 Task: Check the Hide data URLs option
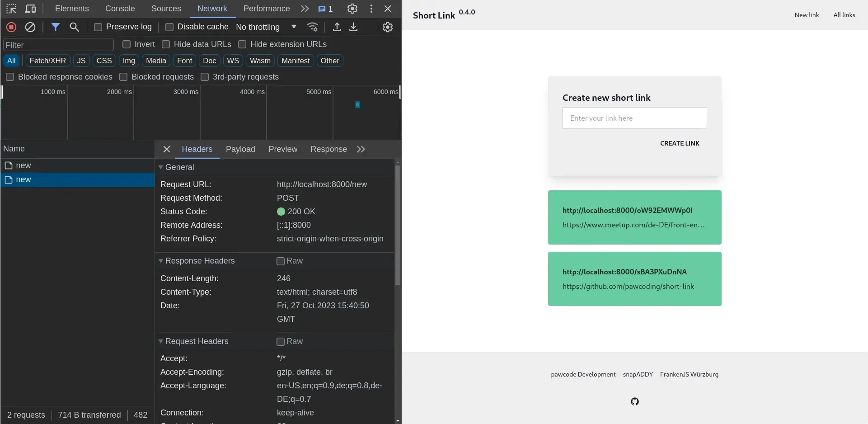(x=166, y=44)
